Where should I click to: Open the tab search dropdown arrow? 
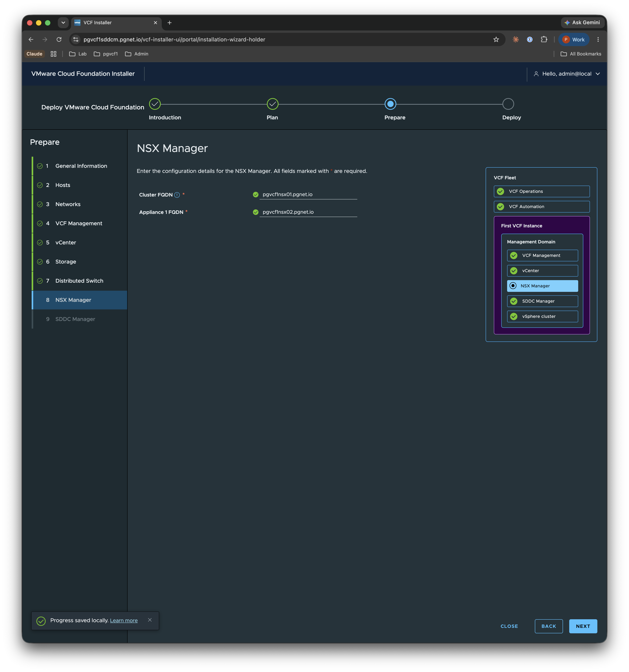(63, 23)
